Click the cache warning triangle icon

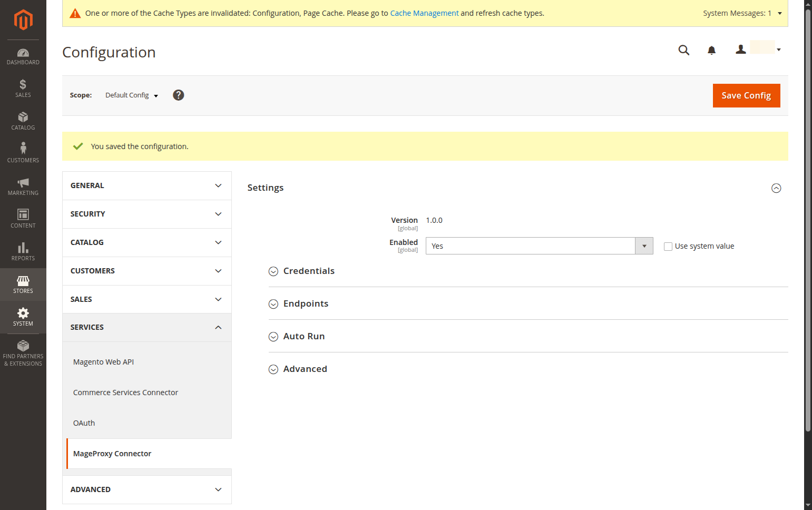pos(75,13)
